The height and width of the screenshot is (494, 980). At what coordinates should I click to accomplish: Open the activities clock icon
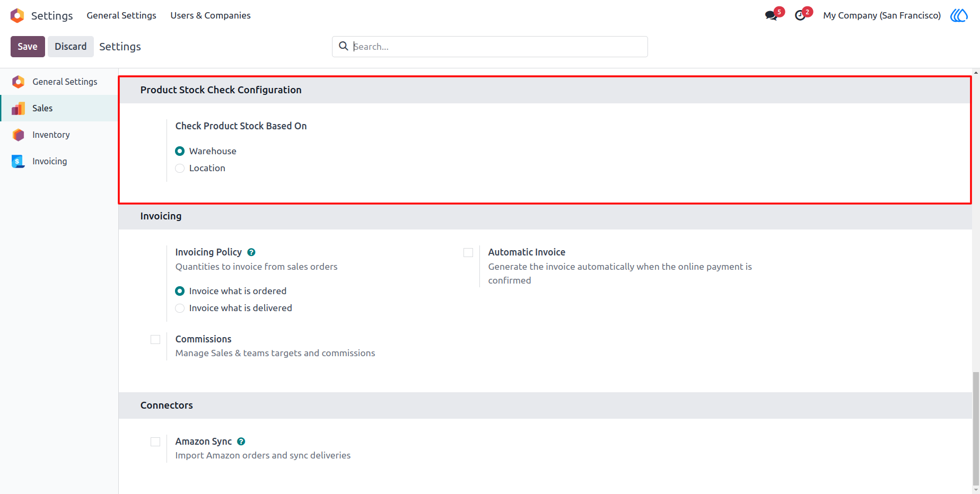tap(800, 15)
